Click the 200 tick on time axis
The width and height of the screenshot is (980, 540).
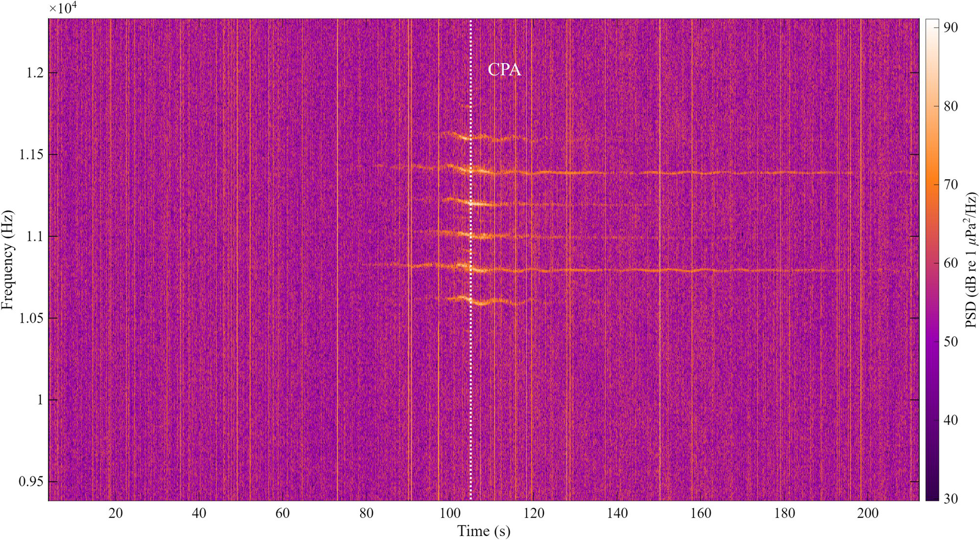coord(868,513)
